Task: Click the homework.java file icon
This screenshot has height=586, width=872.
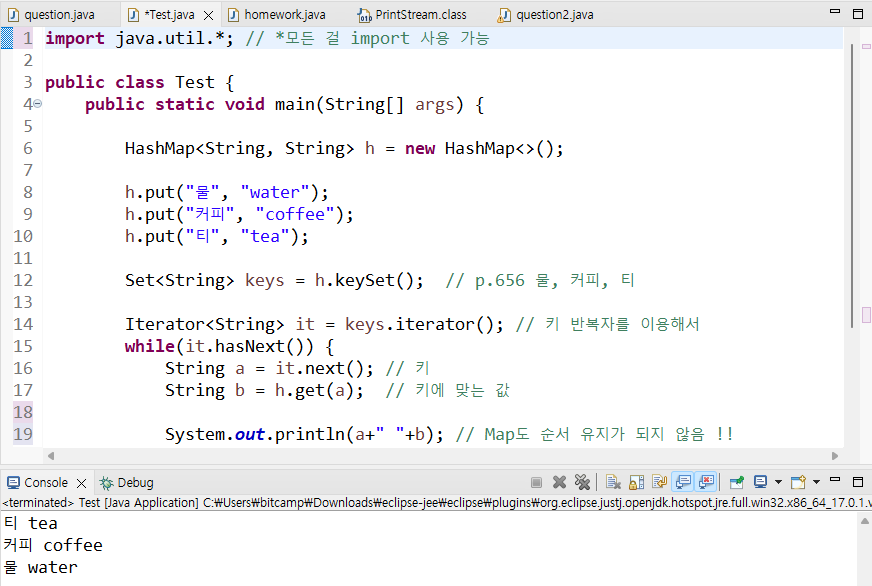Action: coord(234,15)
